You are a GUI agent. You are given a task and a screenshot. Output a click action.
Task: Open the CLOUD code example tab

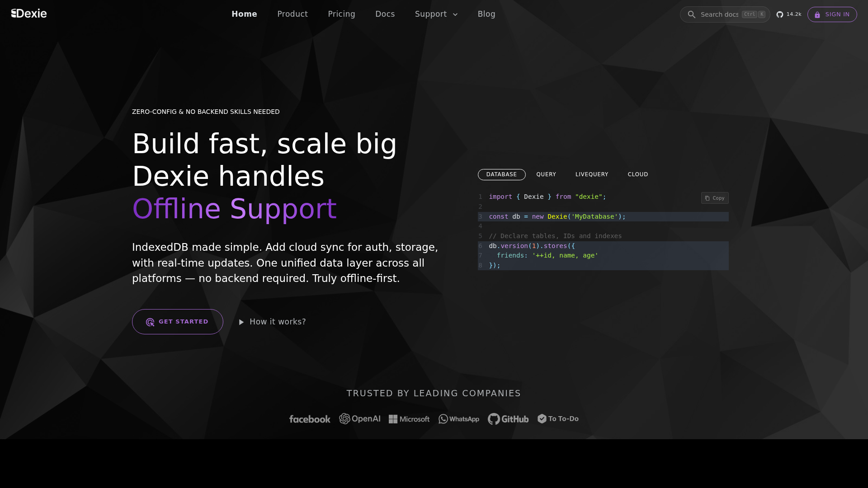coord(638,174)
